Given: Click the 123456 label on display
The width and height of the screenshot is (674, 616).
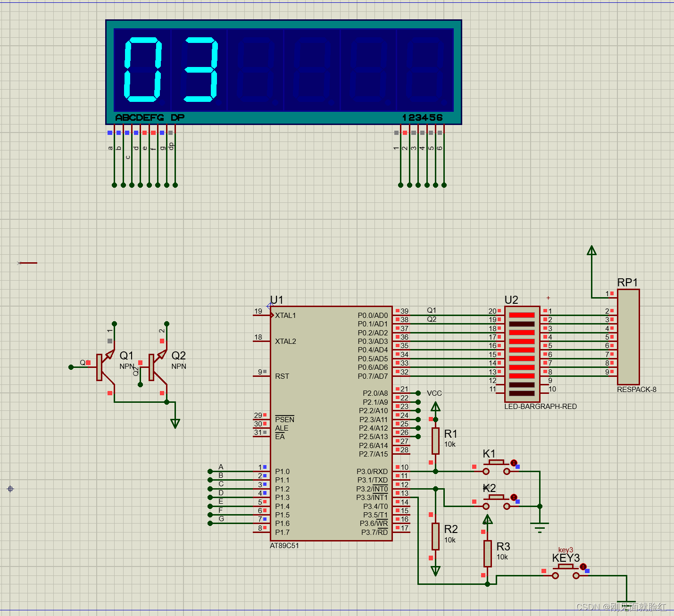Looking at the screenshot, I should (x=423, y=117).
